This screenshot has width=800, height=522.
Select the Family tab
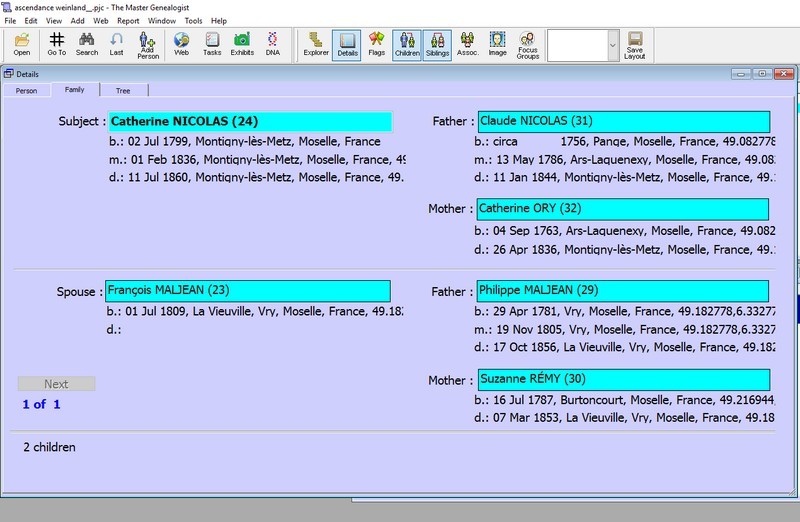point(74,90)
